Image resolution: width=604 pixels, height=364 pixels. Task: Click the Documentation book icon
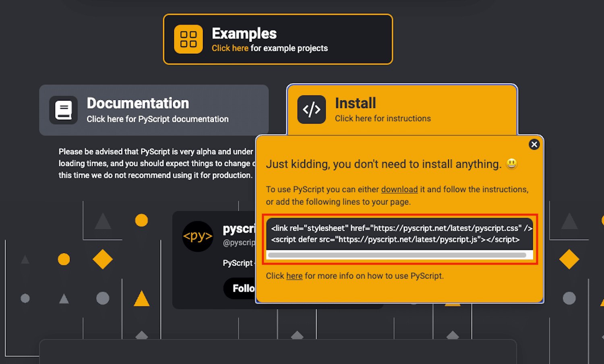[64, 110]
